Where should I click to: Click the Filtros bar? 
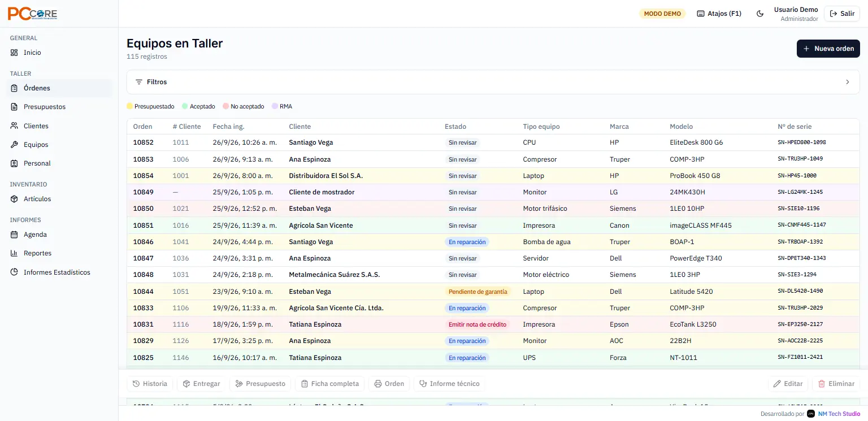coord(493,82)
